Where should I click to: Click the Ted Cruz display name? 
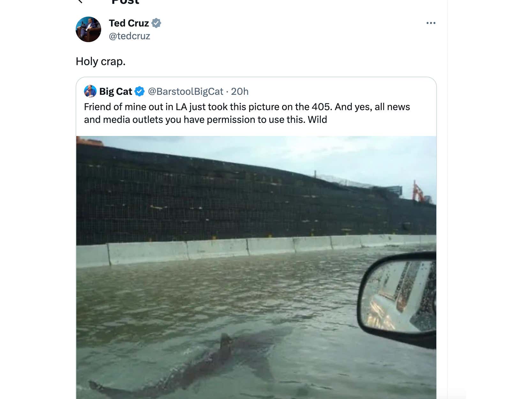click(x=128, y=23)
